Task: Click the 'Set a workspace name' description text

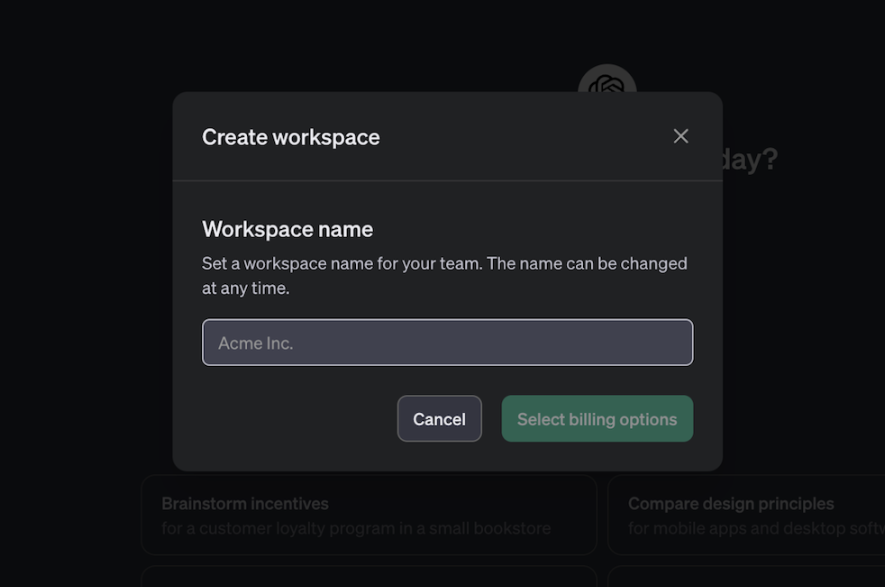Action: pos(444,263)
